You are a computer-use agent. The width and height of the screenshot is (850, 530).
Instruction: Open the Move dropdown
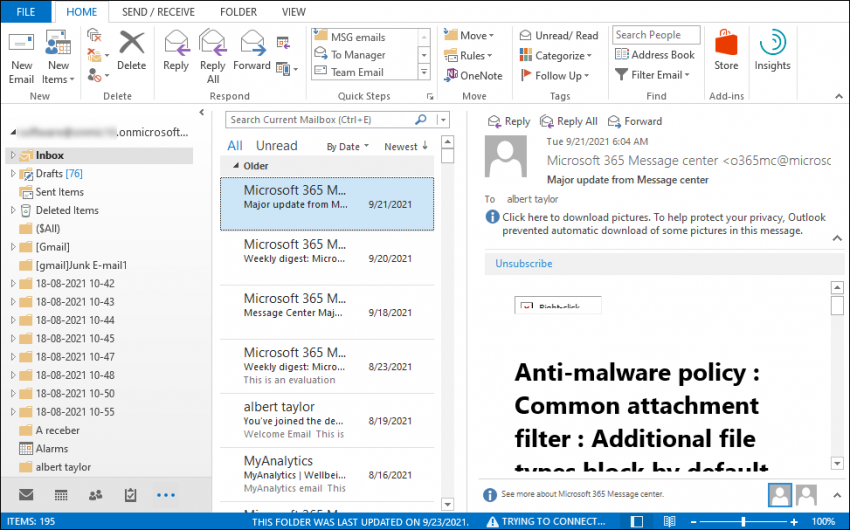(469, 36)
